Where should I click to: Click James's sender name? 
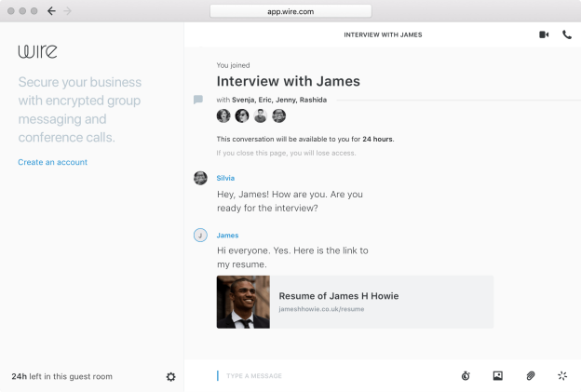point(227,236)
